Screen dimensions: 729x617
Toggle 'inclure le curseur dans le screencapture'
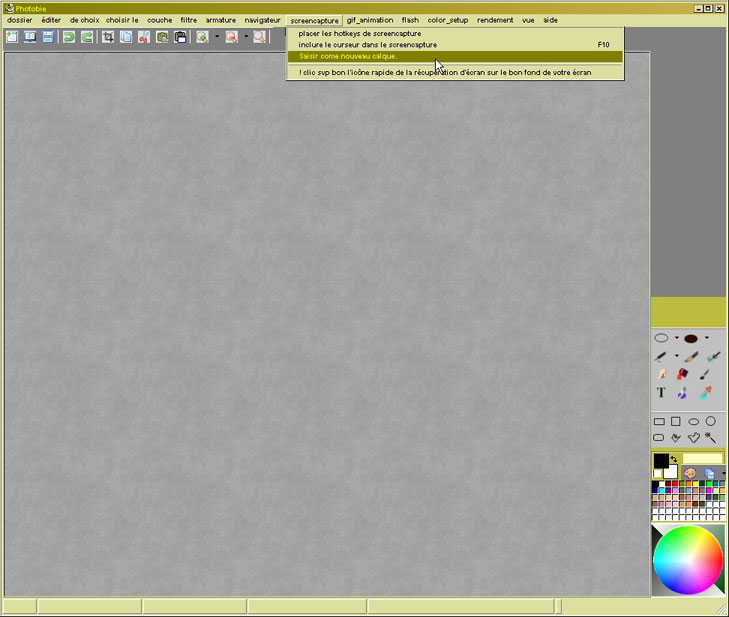point(368,45)
